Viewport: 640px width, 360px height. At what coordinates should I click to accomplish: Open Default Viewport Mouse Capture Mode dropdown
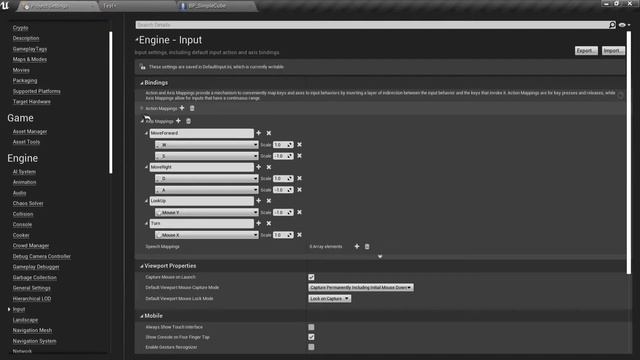click(361, 287)
